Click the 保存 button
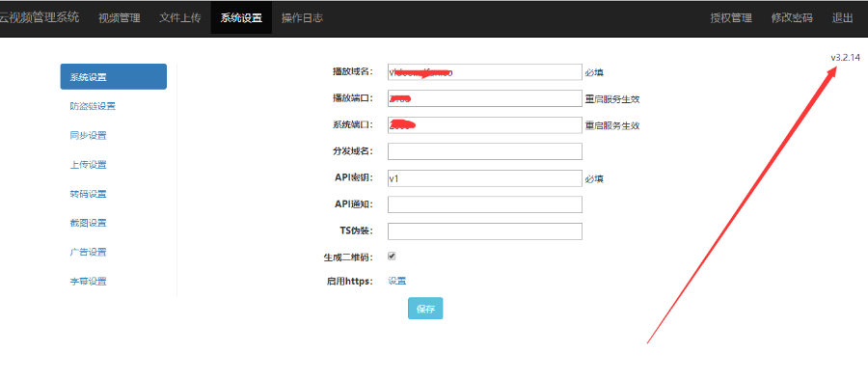The image size is (868, 379). [x=425, y=309]
